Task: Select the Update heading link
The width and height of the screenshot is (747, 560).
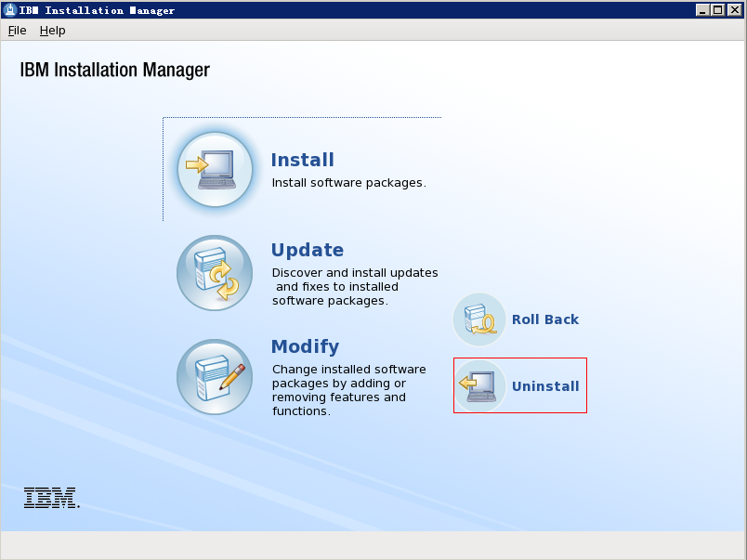Action: click(x=308, y=250)
